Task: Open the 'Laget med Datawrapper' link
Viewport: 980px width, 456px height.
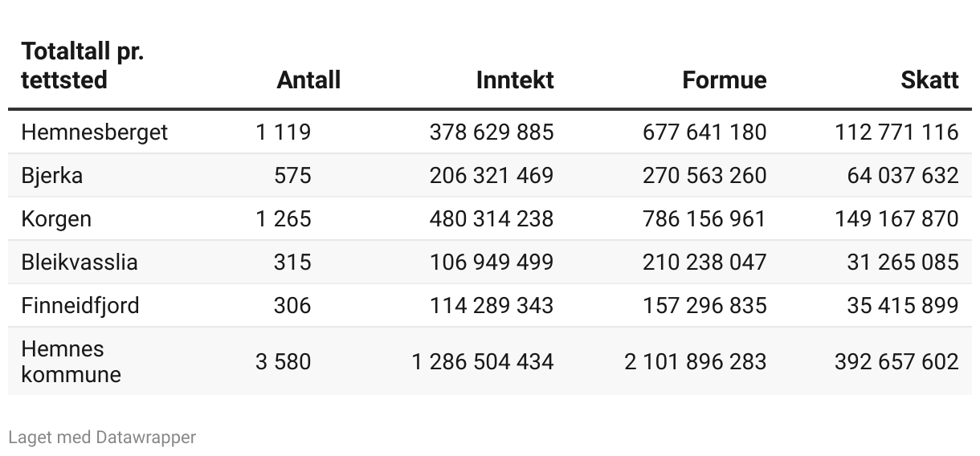Action: [102, 438]
